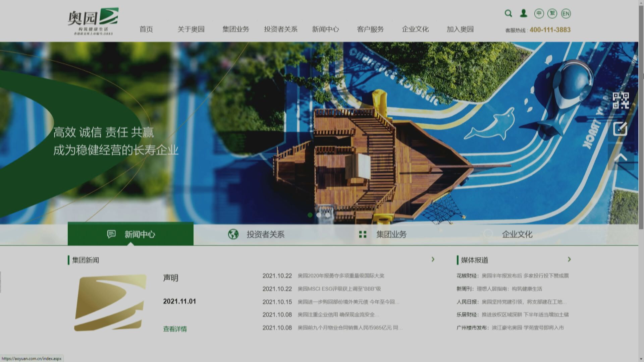Screen dimensions: 644x362
Task: Switch language to 繁 traditional Chinese
Action: [552, 13]
